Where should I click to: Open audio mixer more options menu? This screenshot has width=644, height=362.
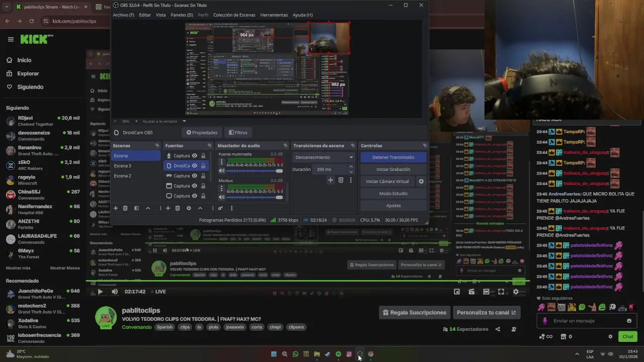coord(231,208)
